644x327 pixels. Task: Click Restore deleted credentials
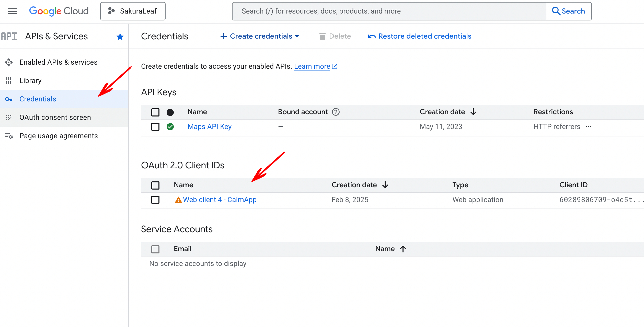[x=420, y=36]
